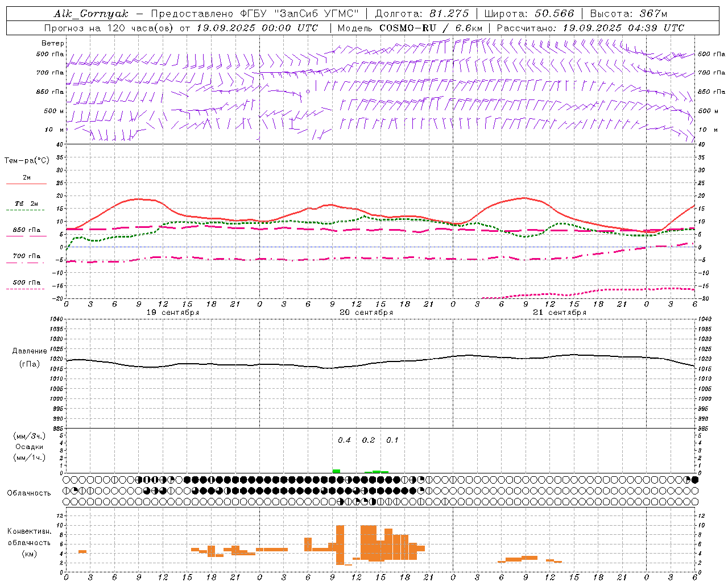The image size is (728, 582).
Task: Click the (мм/1ч.) unit label
Action: (x=30, y=458)
